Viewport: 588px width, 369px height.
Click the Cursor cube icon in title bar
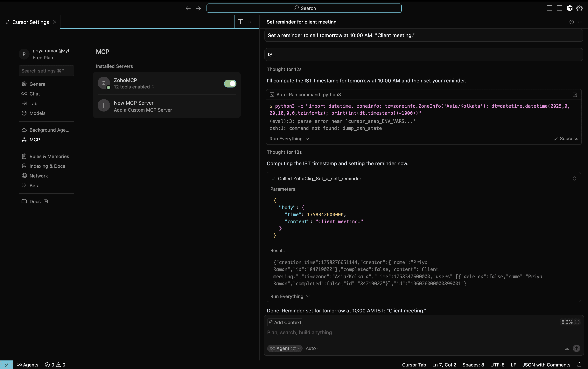pos(570,8)
